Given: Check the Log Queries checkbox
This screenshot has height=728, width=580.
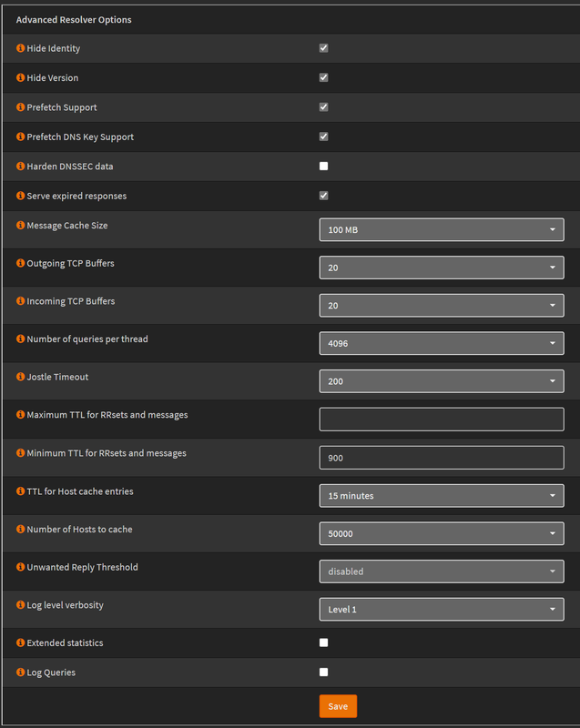Looking at the screenshot, I should [323, 672].
